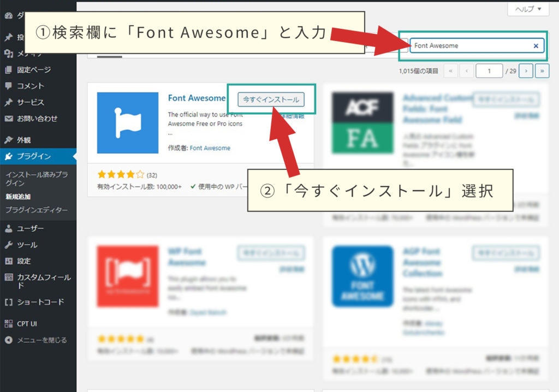
Task: Open the red WP Font Awesome thumbnail
Action: (128, 276)
